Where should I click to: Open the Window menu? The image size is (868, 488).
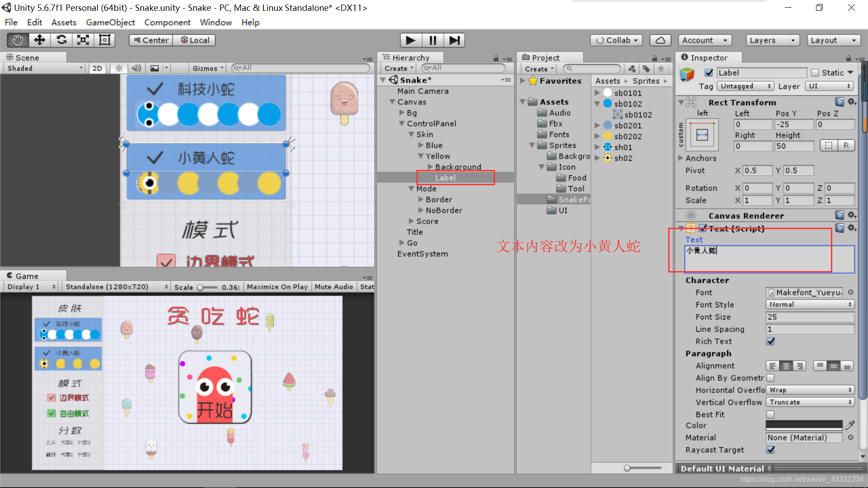pos(216,22)
